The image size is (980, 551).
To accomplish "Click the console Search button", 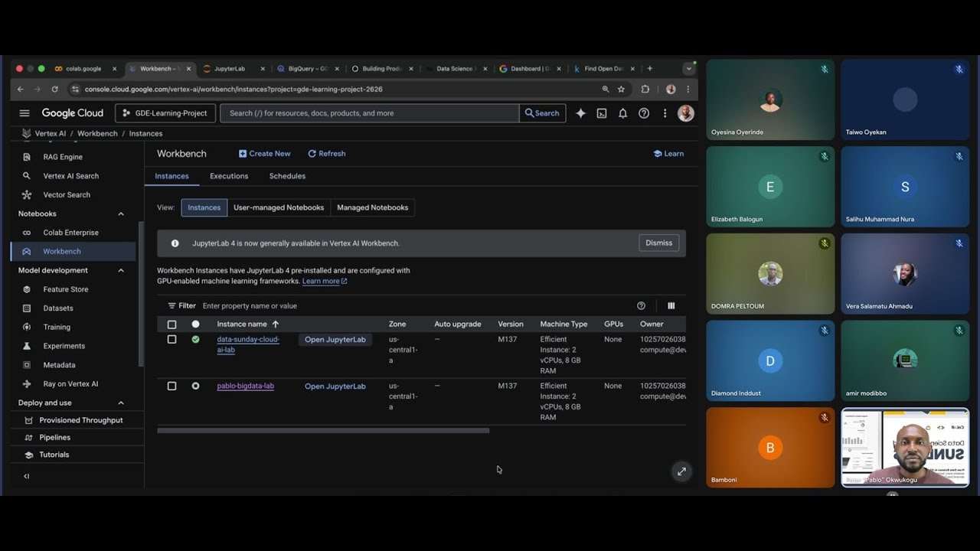I will [542, 113].
